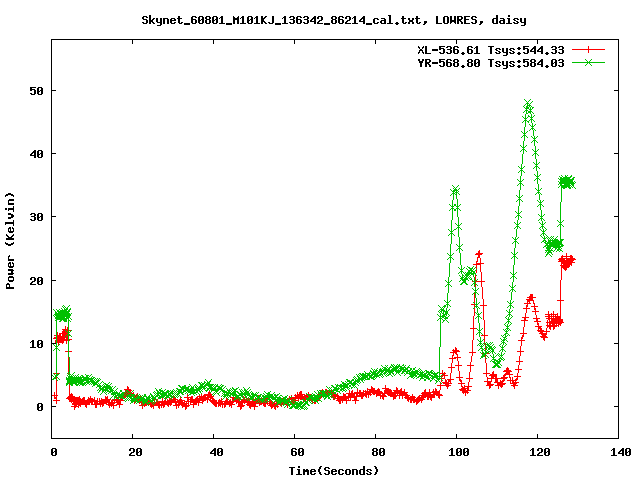Click the red peak near 24 Kelvin
Viewport: 640px width, 480px height.
click(x=479, y=254)
